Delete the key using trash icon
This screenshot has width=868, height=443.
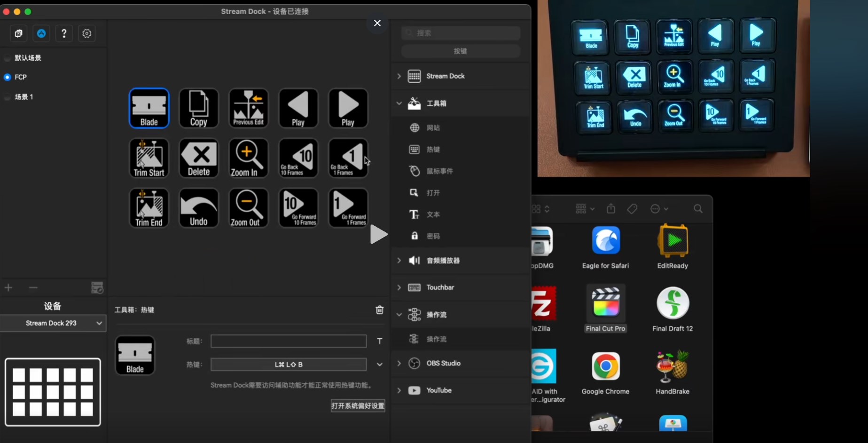point(380,310)
